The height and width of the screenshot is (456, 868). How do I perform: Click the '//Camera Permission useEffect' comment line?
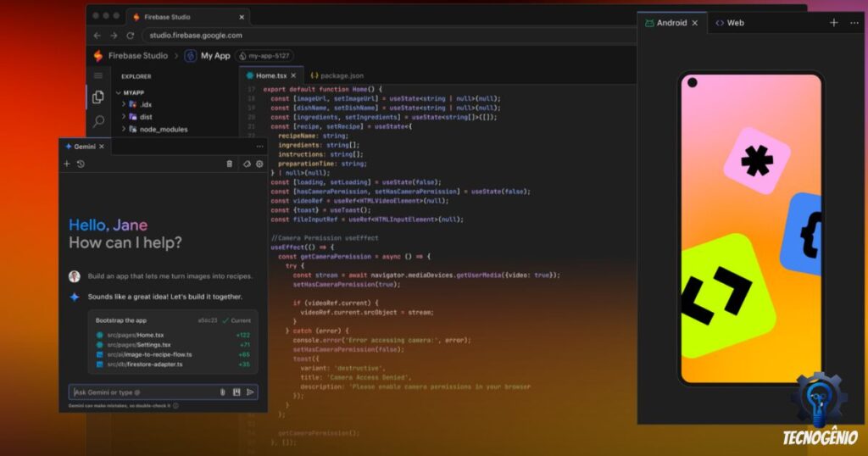(325, 238)
